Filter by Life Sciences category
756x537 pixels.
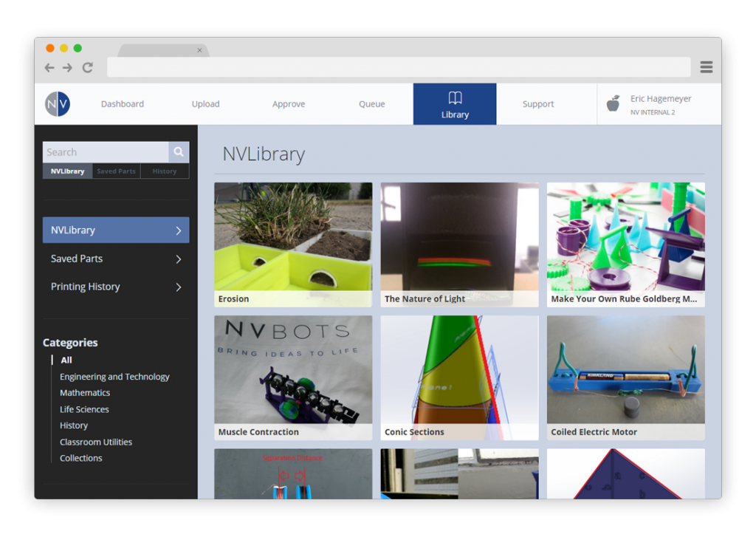(x=84, y=409)
